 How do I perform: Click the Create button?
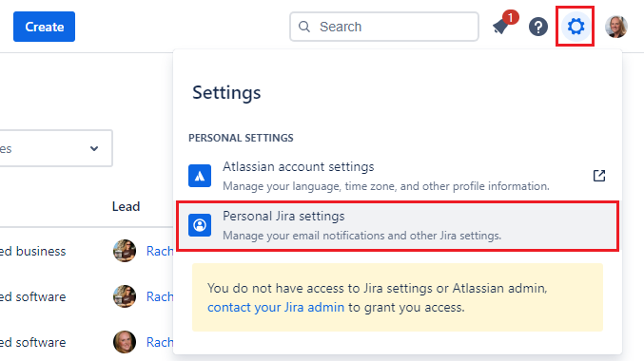coord(45,27)
